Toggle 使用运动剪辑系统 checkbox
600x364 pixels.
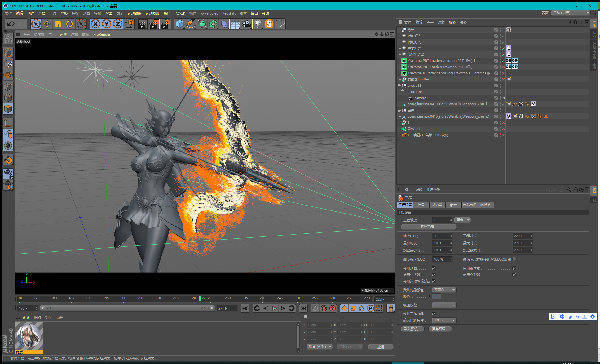point(434,281)
